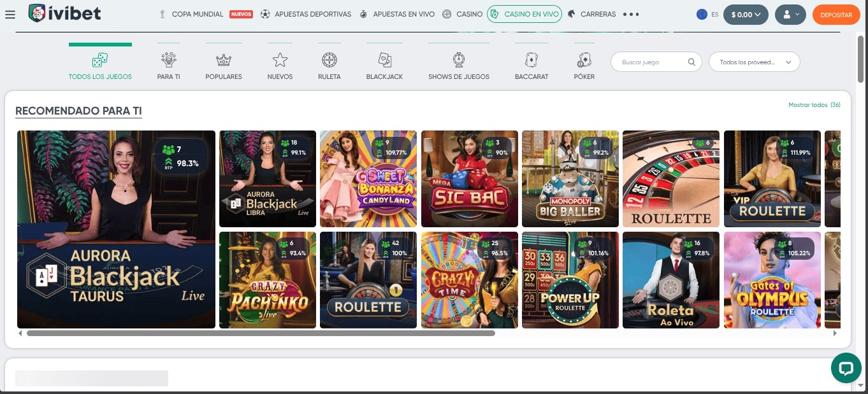Select Nuevos star icon
The height and width of the screenshot is (394, 868).
280,60
